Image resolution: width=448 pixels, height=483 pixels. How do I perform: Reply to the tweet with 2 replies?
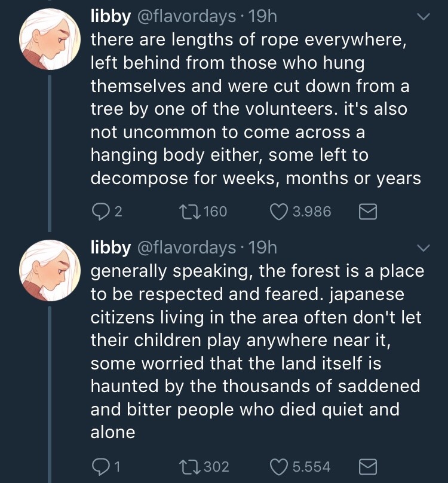[100, 211]
